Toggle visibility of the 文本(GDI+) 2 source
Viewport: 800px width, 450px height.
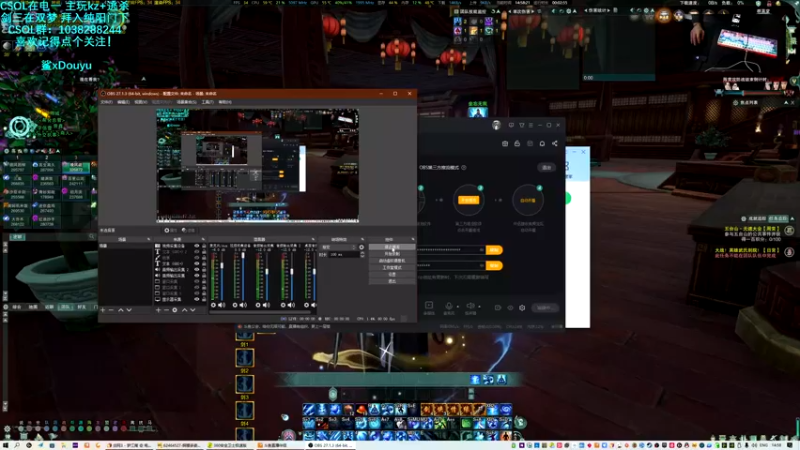pos(196,252)
